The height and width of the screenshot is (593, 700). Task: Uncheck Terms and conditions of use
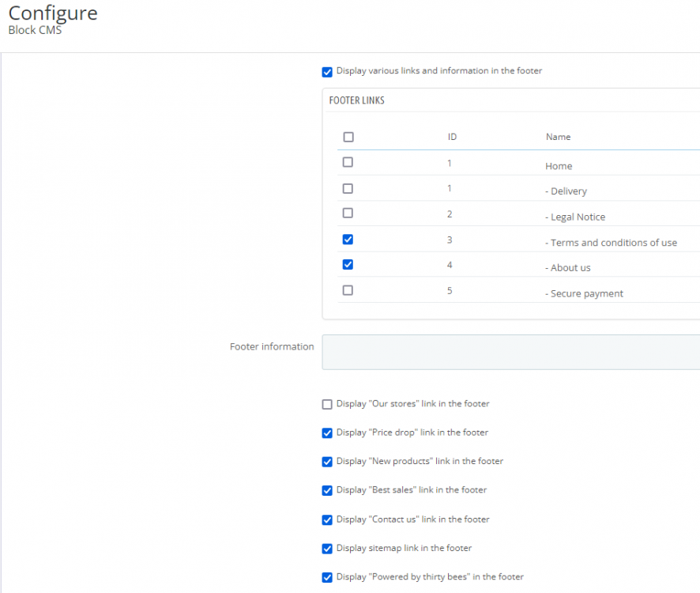pyautogui.click(x=348, y=240)
